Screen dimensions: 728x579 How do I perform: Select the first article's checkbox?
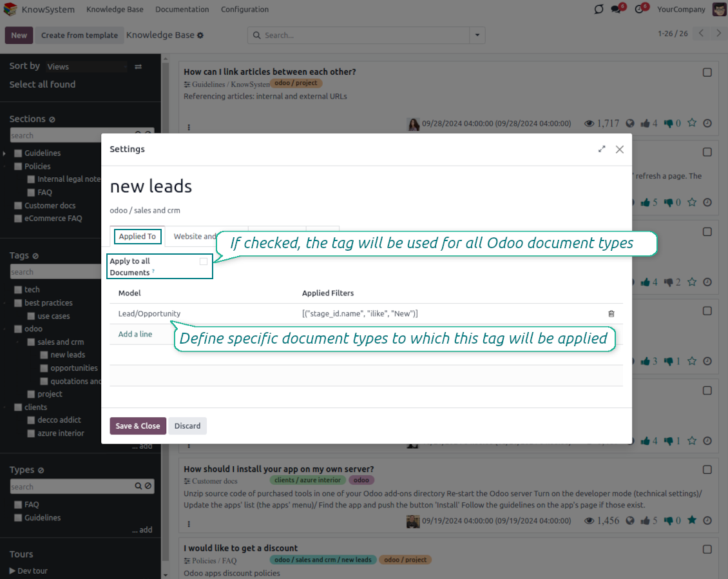coord(707,73)
